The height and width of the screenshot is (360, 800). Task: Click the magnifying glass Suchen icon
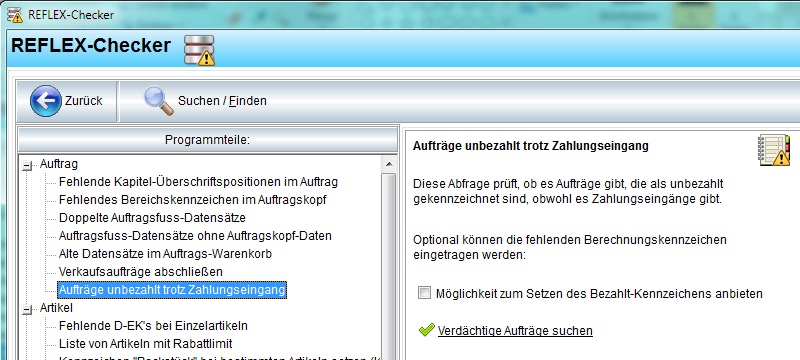click(x=159, y=101)
